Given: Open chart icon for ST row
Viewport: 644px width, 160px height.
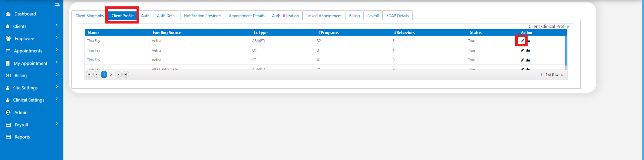Looking at the screenshot, I should [x=528, y=60].
